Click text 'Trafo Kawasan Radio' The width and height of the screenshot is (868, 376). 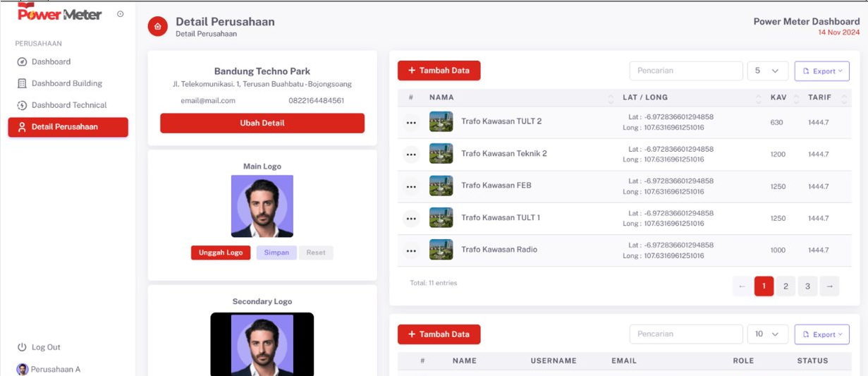(499, 250)
